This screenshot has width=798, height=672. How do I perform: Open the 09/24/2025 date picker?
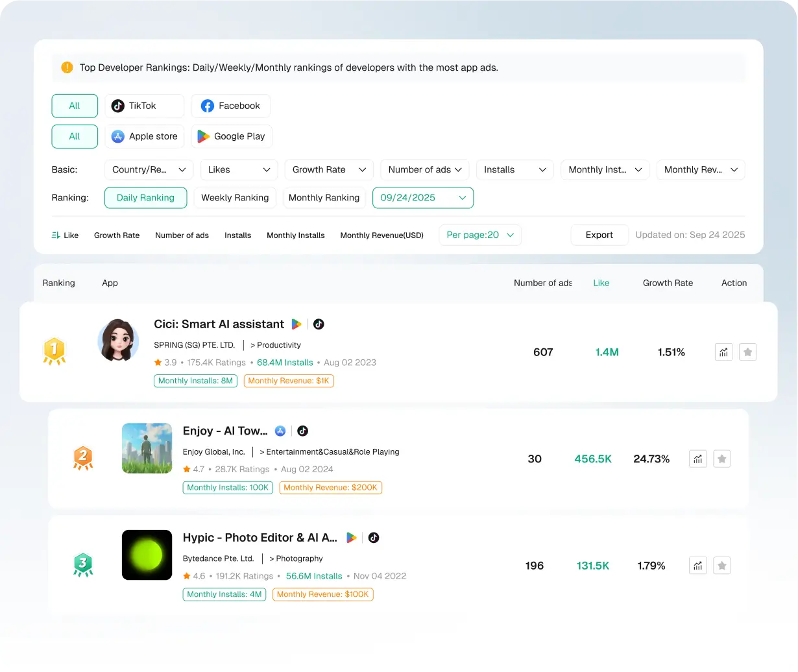pyautogui.click(x=423, y=198)
